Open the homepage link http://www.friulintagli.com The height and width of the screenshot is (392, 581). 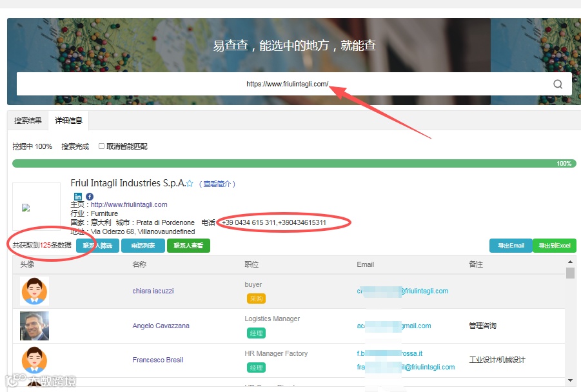(129, 204)
